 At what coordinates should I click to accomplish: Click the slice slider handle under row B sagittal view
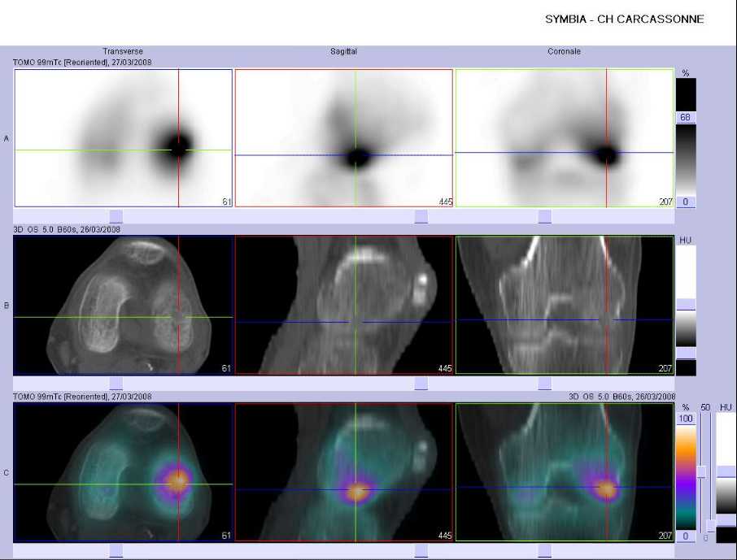point(421,384)
